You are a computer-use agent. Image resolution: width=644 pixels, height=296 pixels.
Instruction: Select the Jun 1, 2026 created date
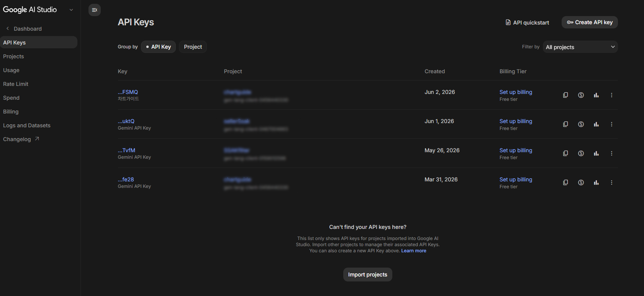click(439, 121)
